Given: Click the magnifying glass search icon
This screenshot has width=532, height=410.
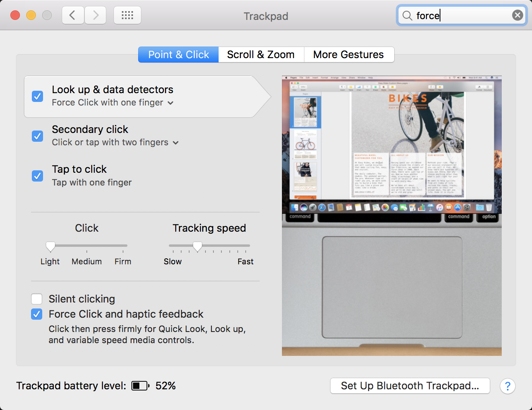Looking at the screenshot, I should pos(407,16).
